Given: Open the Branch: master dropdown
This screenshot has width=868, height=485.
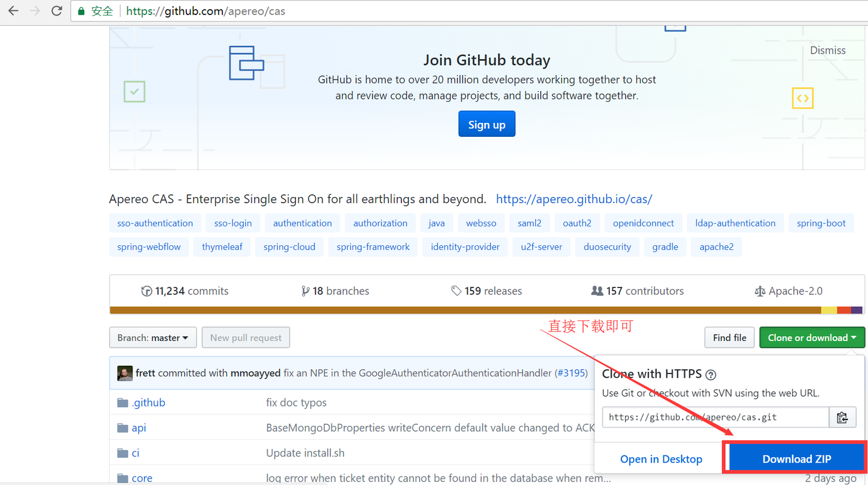Looking at the screenshot, I should (153, 337).
